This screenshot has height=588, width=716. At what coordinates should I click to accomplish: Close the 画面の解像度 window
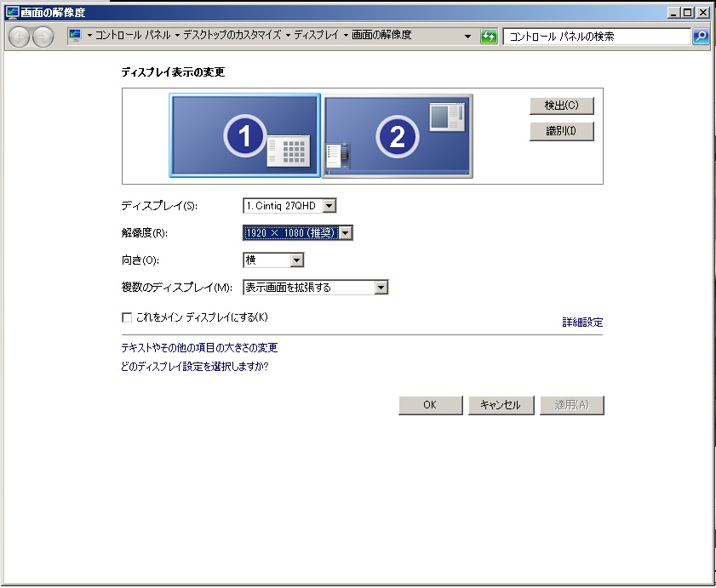click(703, 13)
